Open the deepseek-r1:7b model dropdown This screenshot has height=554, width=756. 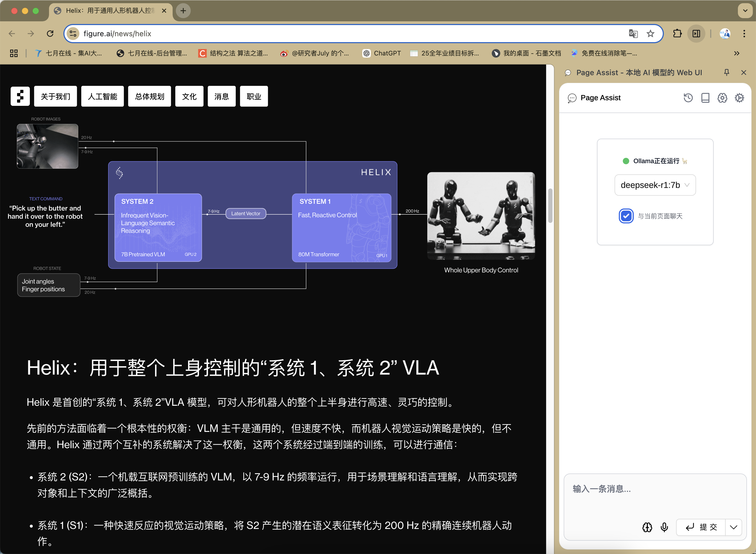(655, 185)
